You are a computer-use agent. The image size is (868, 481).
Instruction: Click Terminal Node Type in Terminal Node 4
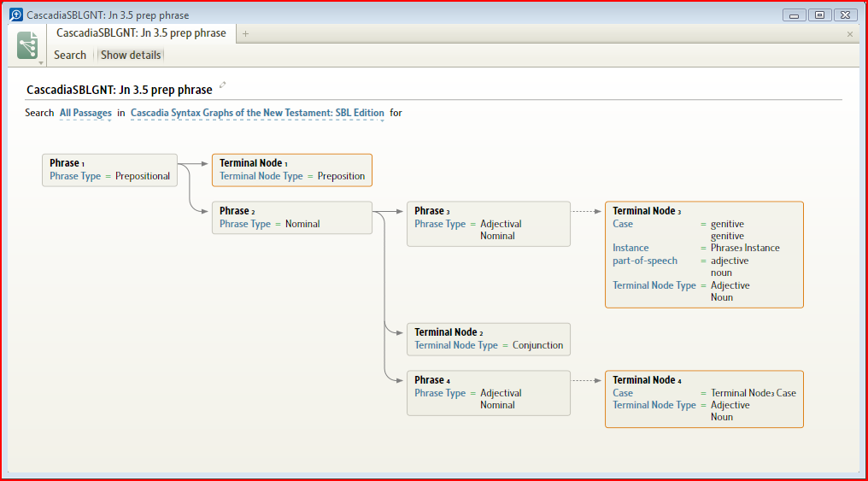[654, 405]
